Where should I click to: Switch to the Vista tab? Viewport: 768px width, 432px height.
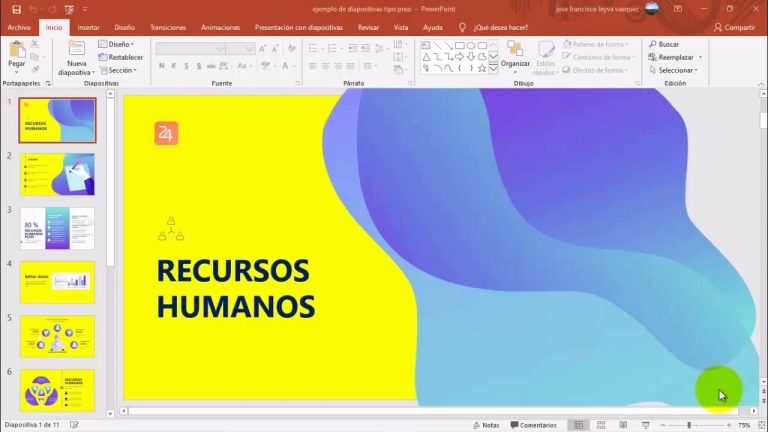pos(401,27)
